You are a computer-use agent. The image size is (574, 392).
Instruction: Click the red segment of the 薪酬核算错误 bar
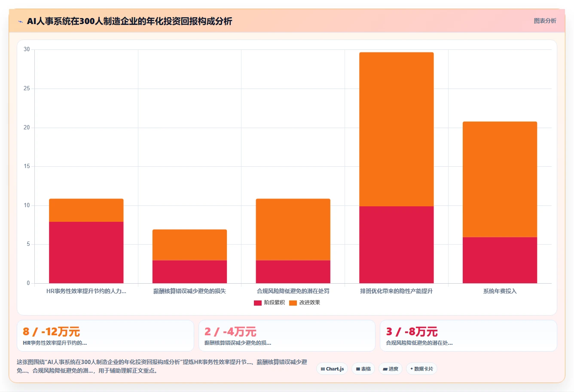tap(189, 272)
